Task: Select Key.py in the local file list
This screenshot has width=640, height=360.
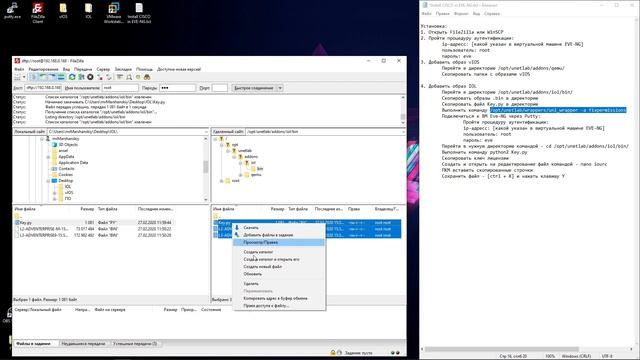Action: click(x=26, y=223)
